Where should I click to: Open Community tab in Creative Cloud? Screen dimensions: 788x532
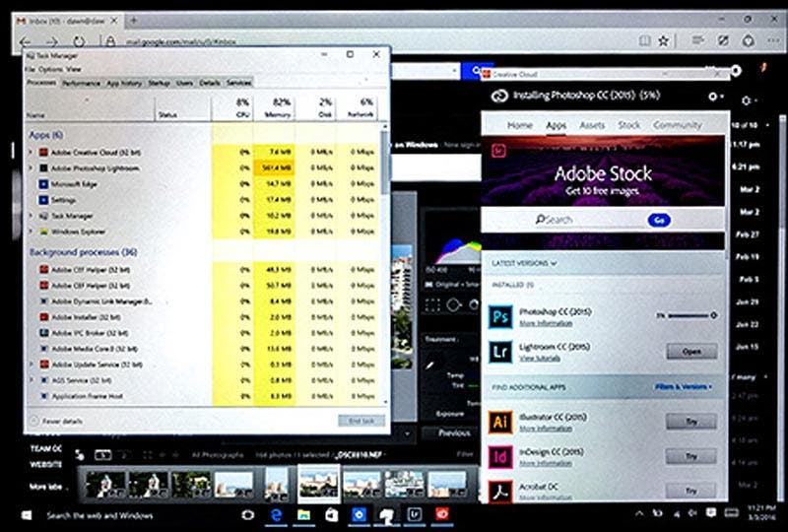(x=677, y=125)
